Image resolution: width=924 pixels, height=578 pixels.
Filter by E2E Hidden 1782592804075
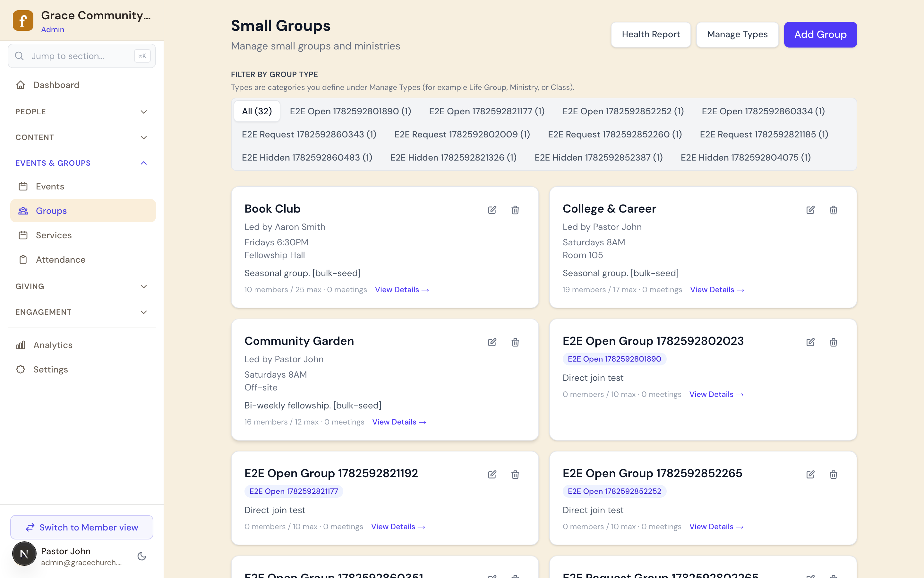745,157
